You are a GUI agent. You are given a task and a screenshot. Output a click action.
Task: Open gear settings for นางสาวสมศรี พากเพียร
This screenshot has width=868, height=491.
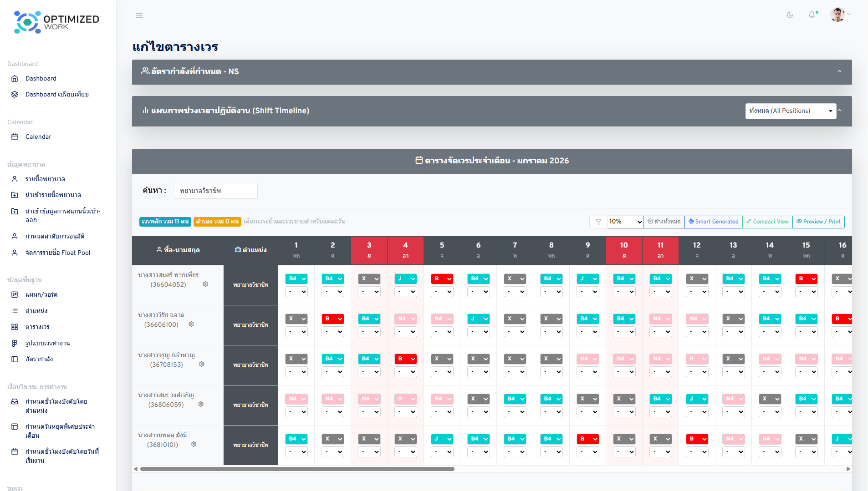point(205,284)
